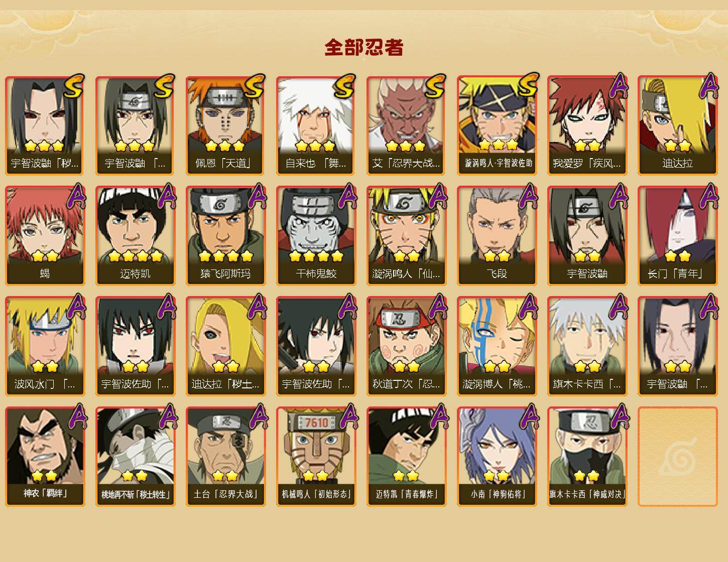Screen dimensions: 728x562
Task: Open the 迪达拉 A-rank card
Action: coord(677,125)
